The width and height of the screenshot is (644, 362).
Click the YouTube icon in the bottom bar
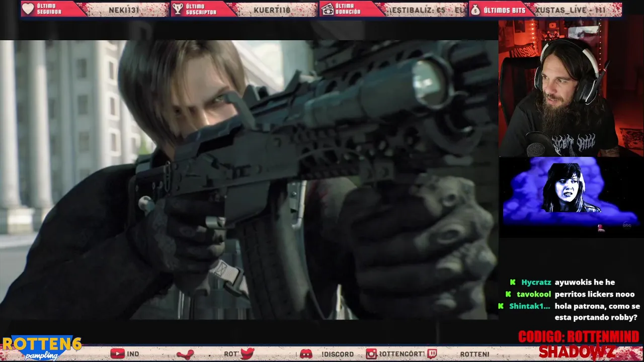pos(117,354)
